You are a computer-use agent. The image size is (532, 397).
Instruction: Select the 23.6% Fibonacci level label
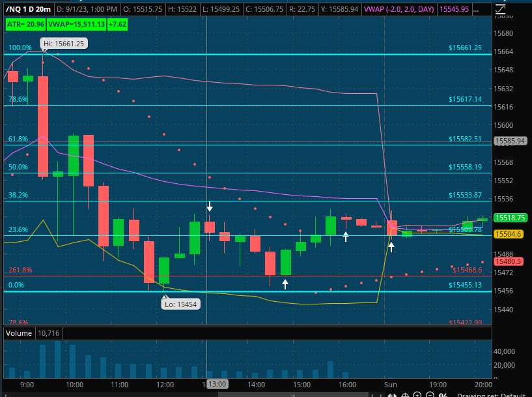[x=18, y=229]
